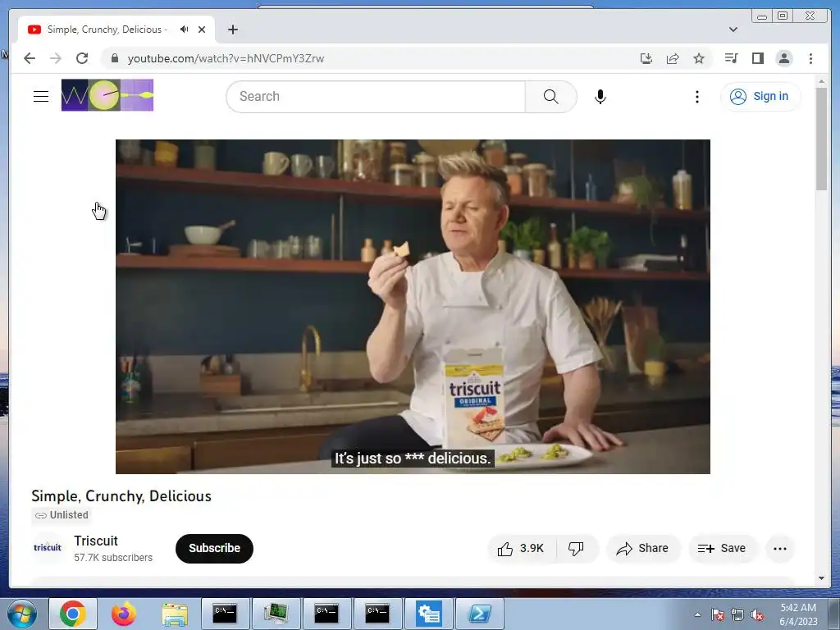Open the Windows Start menu
Viewport: 840px width, 630px height.
(x=22, y=614)
